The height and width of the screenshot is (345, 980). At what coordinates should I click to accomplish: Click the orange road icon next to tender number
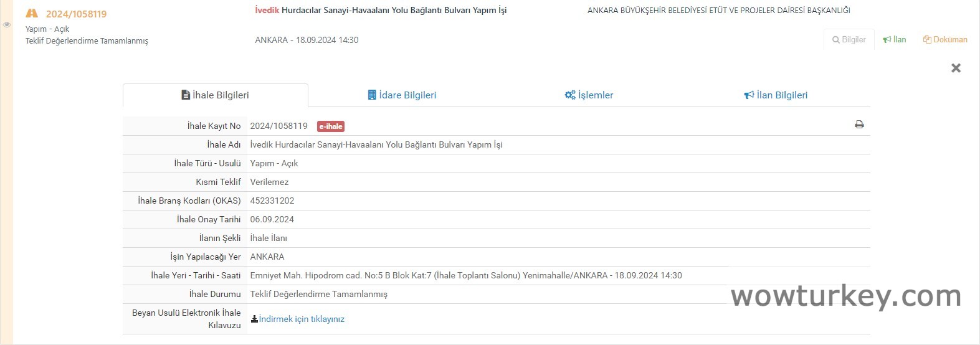(32, 14)
